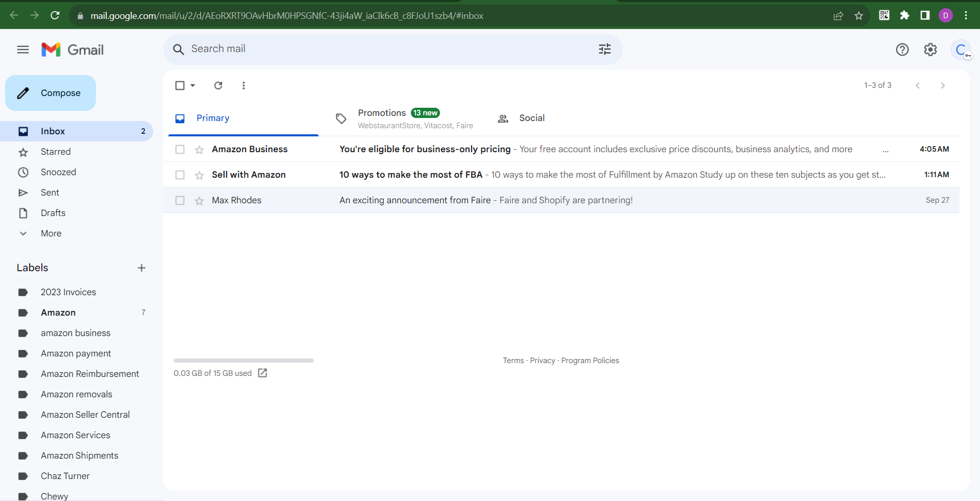
Task: Click the search magnifier icon
Action: (178, 49)
